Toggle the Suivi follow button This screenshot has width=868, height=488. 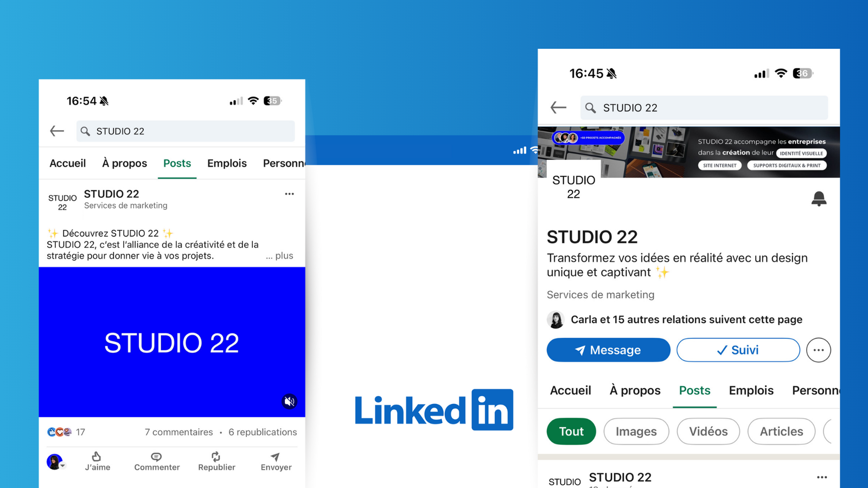[x=738, y=350]
